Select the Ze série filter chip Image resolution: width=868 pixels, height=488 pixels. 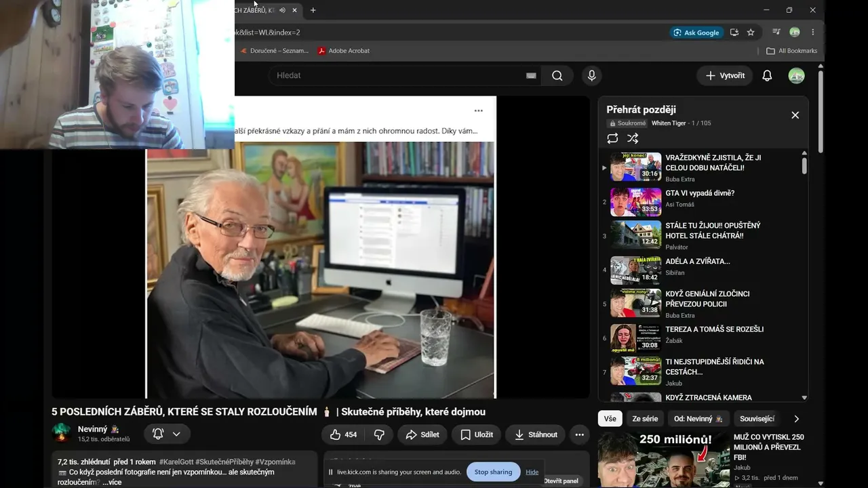click(x=645, y=419)
